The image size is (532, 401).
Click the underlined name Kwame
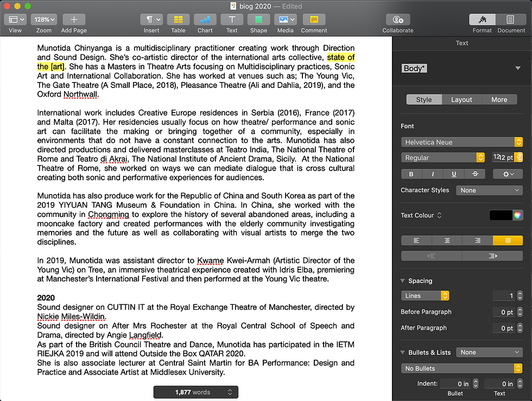211,261
